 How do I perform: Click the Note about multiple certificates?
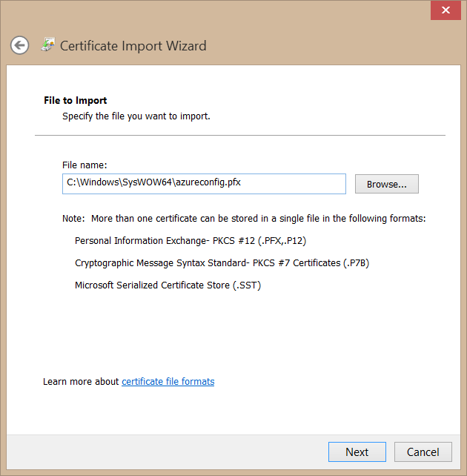[244, 219]
